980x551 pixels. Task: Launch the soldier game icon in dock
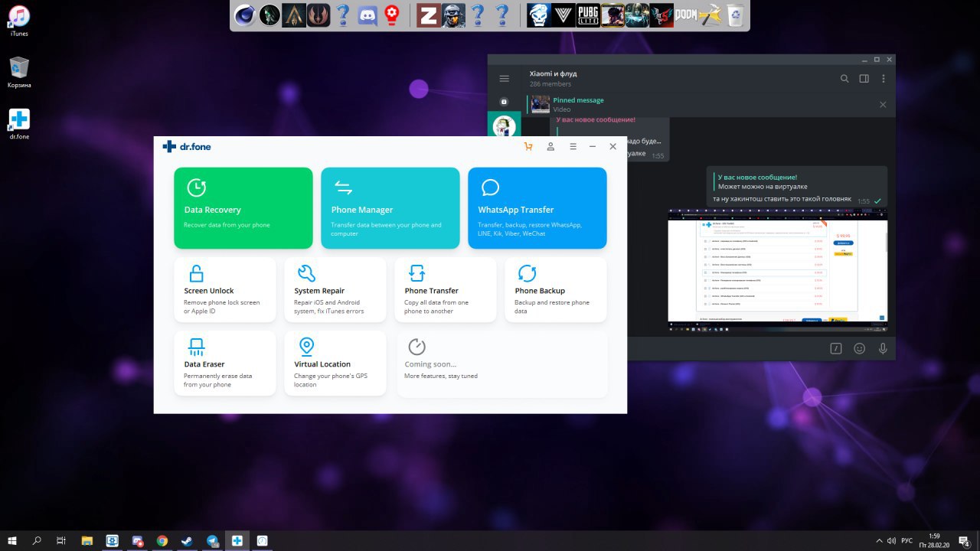pyautogui.click(x=452, y=15)
